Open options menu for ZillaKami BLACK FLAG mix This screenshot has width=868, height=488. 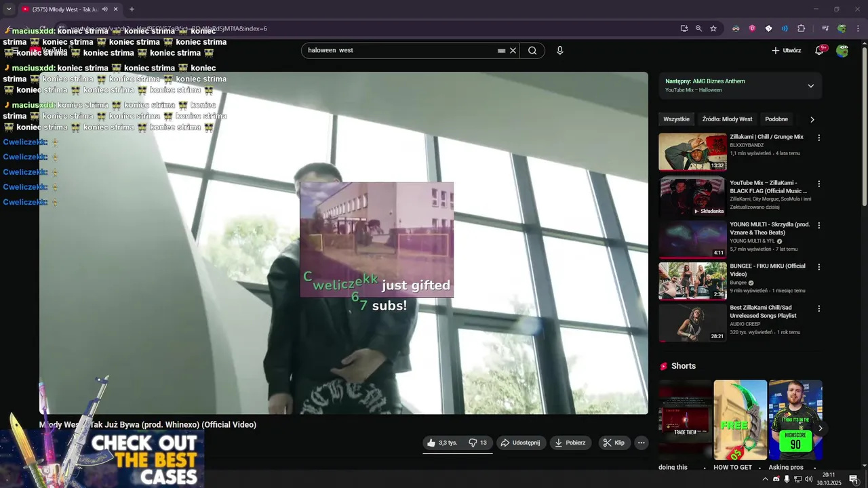click(x=818, y=184)
